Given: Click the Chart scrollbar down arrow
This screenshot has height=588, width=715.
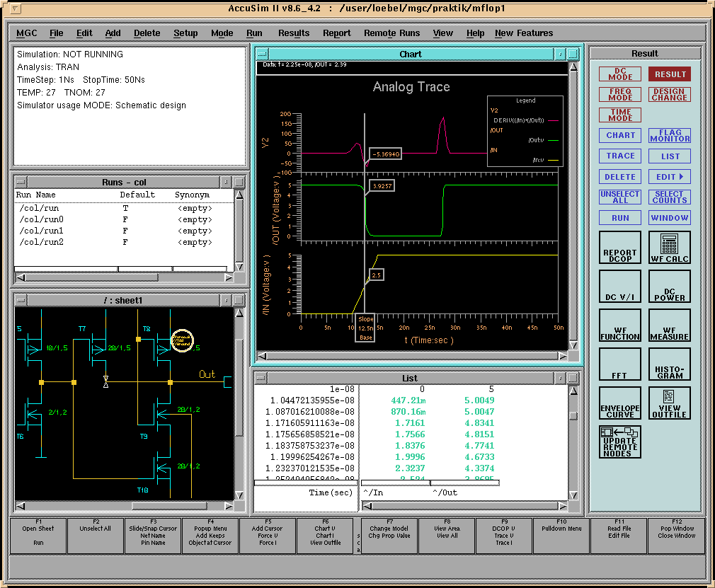Looking at the screenshot, I should pos(573,345).
